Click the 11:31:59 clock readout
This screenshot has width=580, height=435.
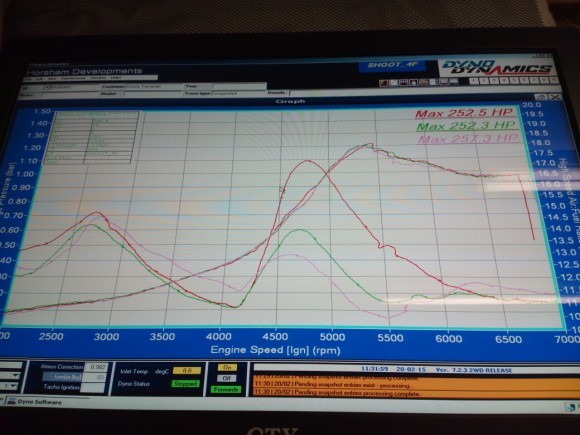pos(374,369)
